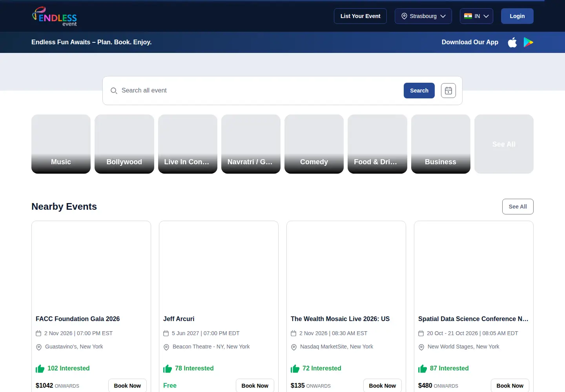Select the Business category tile
This screenshot has width=565, height=392.
(x=441, y=144)
